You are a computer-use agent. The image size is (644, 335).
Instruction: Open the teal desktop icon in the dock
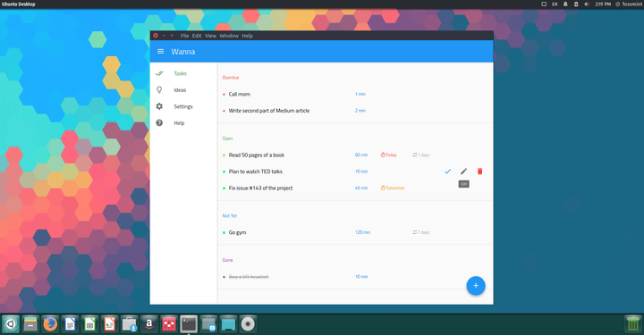tap(228, 324)
